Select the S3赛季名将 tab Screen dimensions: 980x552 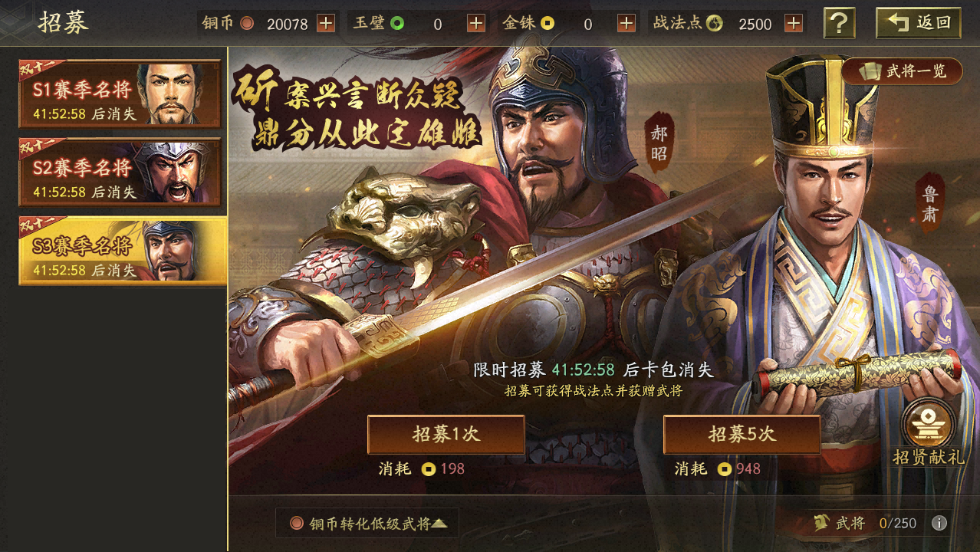[122, 251]
